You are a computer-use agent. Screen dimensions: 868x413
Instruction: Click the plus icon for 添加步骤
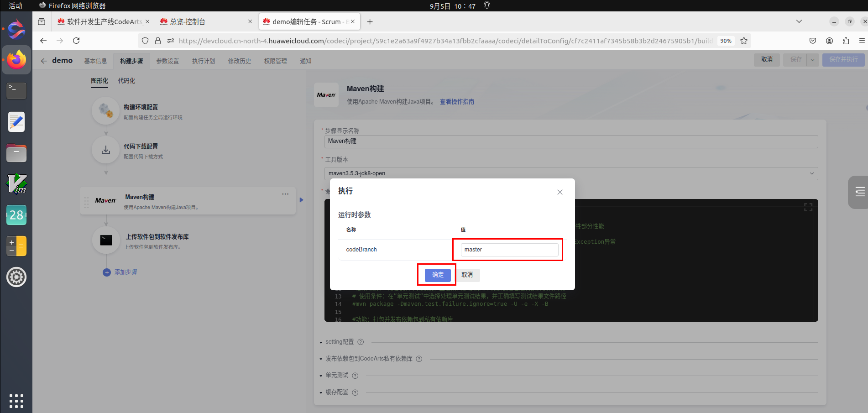107,272
